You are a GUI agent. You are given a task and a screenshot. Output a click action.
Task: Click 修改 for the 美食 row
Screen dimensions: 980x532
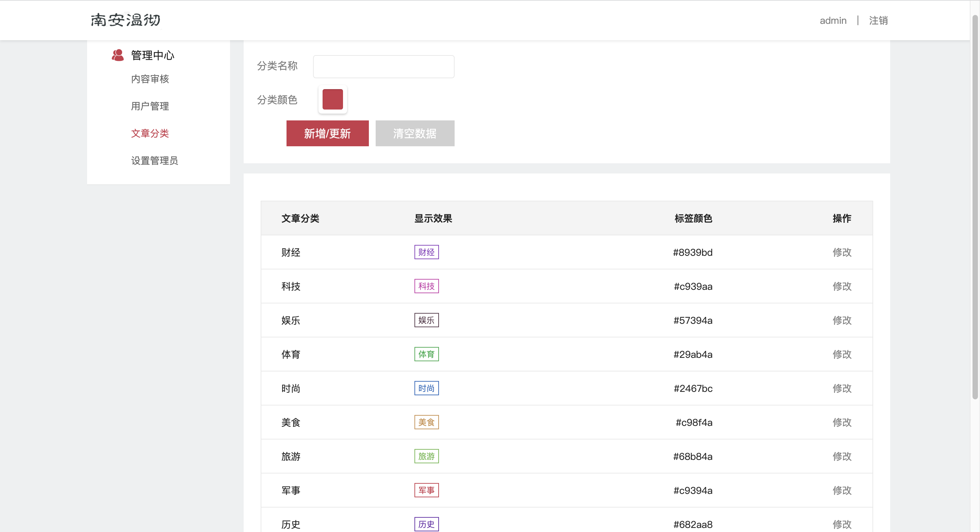pyautogui.click(x=842, y=422)
